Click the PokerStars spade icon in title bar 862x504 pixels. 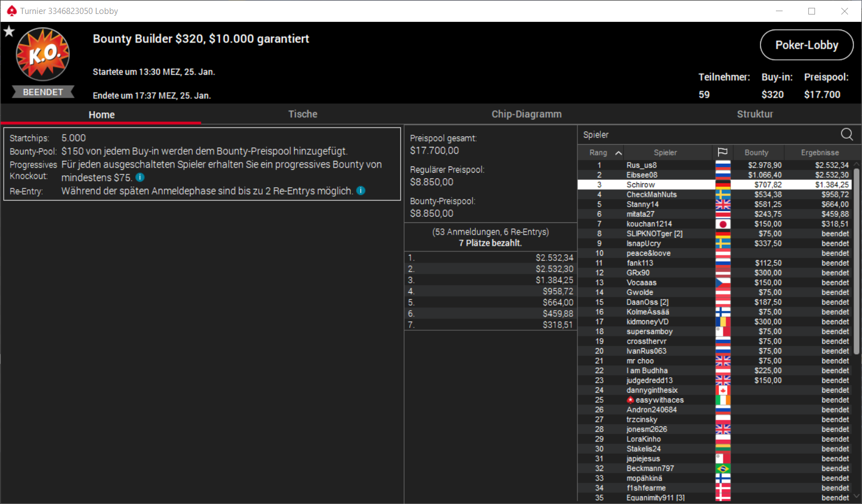tap(12, 11)
